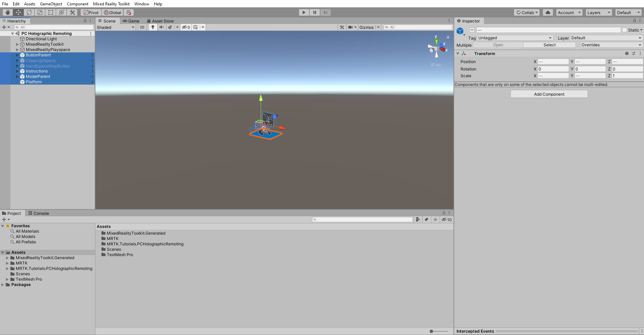Screen dimensions: 644x335
Task: Toggle scene audio icon
Action: point(162,27)
